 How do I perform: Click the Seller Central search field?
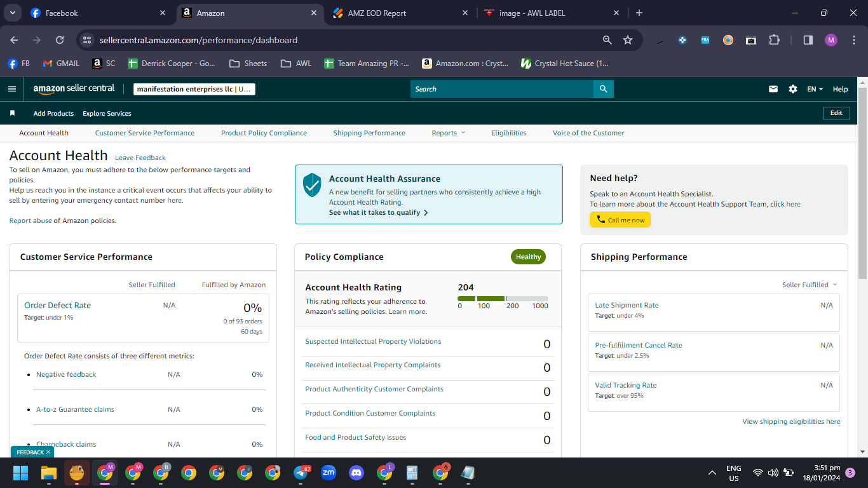pos(502,89)
